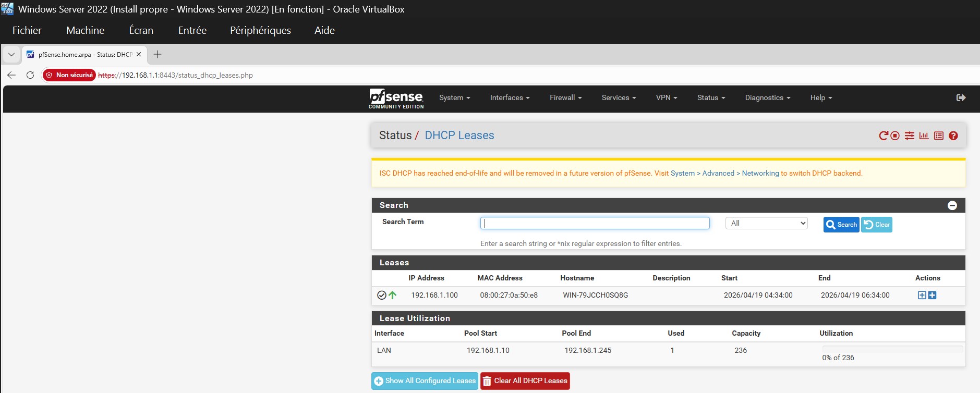Viewport: 980px width, 393px height.
Task: Click Show All Configured Leases button
Action: (425, 381)
